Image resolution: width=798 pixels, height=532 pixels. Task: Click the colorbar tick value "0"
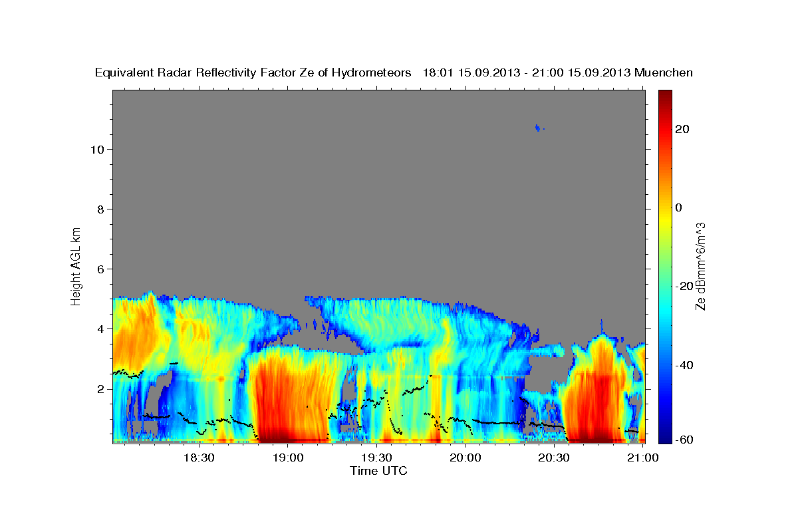pyautogui.click(x=678, y=207)
